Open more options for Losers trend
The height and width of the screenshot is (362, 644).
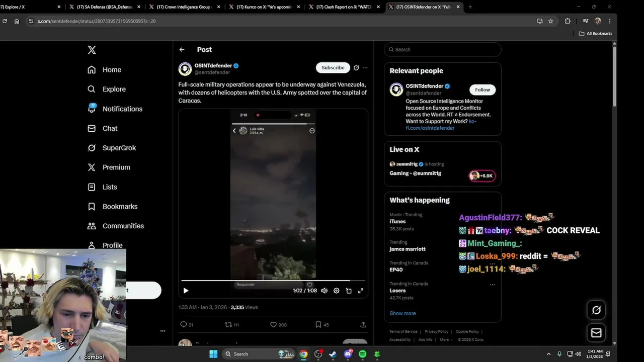click(493, 285)
